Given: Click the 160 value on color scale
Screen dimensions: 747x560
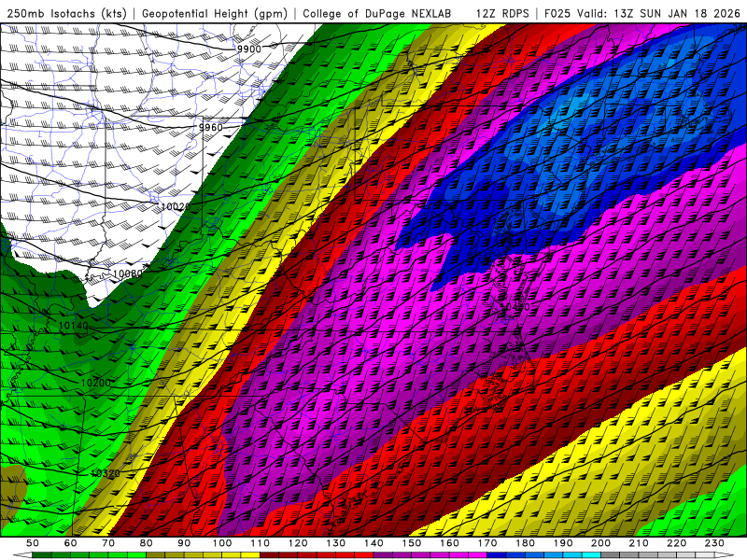Looking at the screenshot, I should tap(449, 543).
